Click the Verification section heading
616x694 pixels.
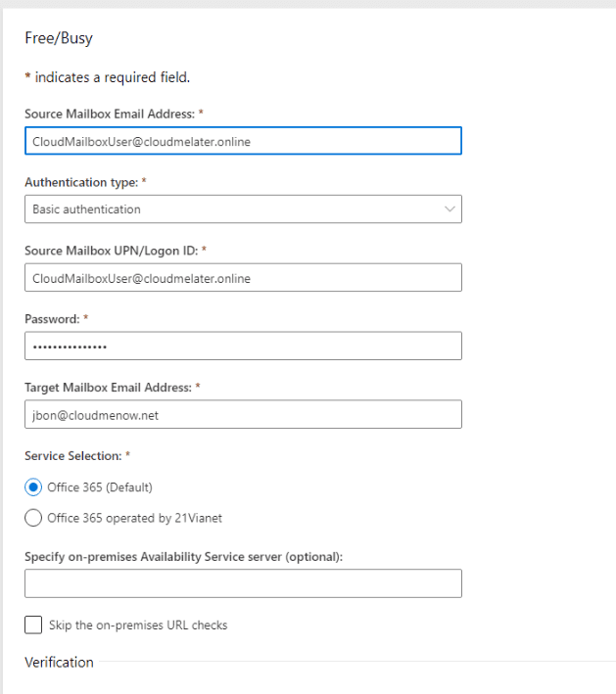59,663
